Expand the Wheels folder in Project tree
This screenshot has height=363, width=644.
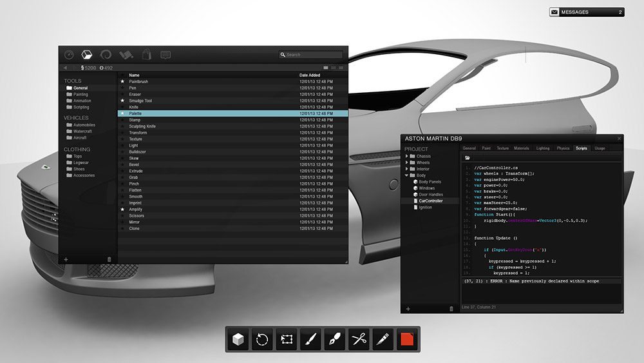tap(406, 162)
